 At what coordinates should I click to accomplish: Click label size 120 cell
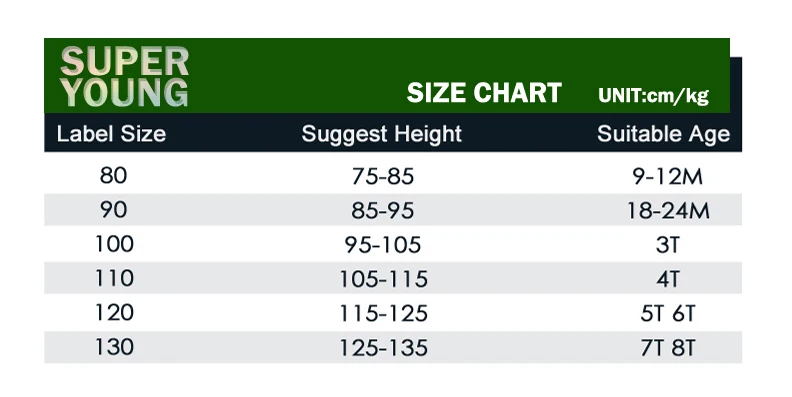115,313
